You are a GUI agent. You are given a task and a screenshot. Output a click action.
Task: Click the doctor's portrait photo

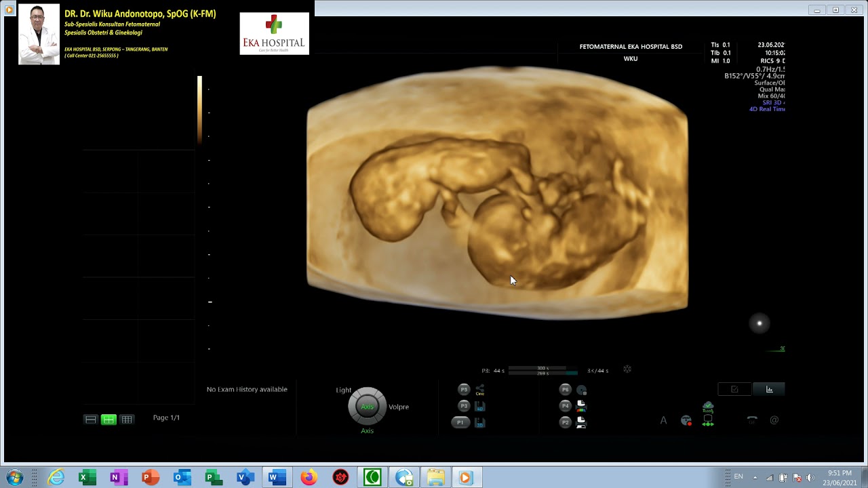39,35
